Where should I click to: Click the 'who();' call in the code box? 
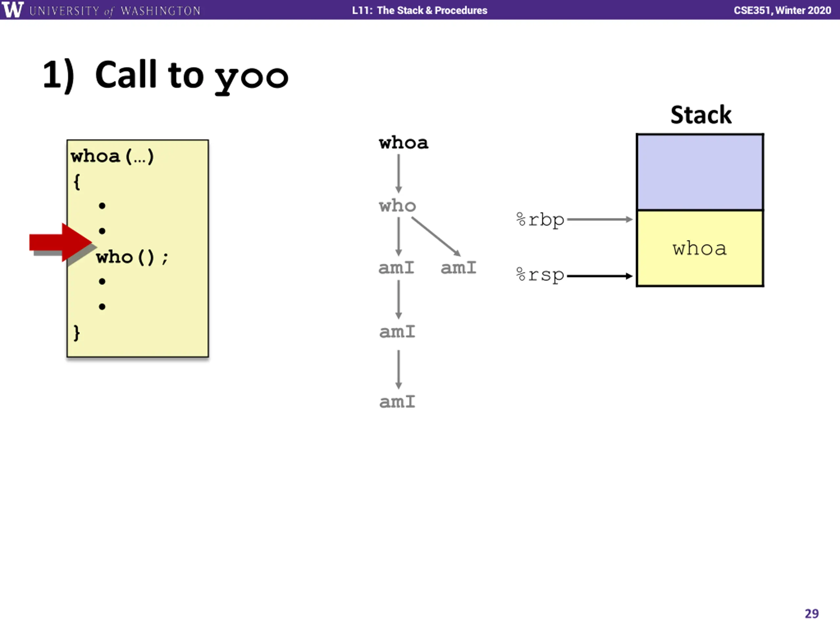coord(132,258)
